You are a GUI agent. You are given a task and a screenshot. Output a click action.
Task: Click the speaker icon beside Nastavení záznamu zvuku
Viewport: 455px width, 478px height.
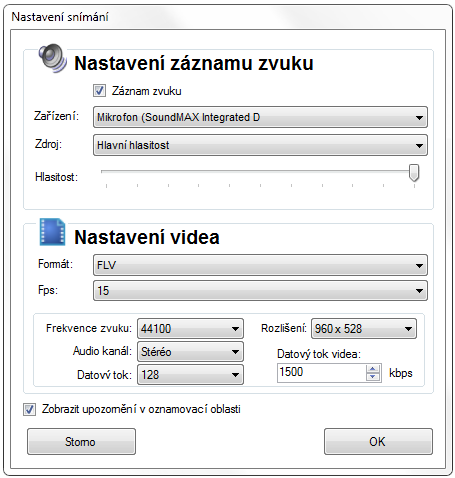[52, 58]
